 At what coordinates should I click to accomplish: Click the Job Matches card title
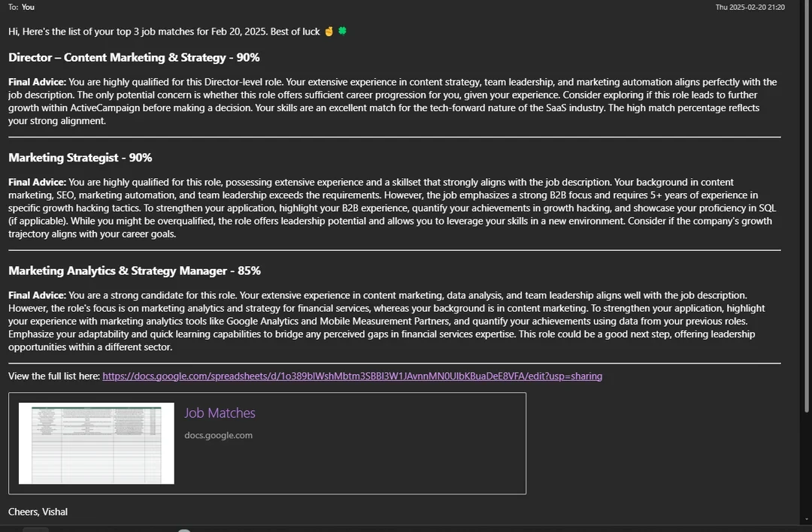tap(220, 413)
